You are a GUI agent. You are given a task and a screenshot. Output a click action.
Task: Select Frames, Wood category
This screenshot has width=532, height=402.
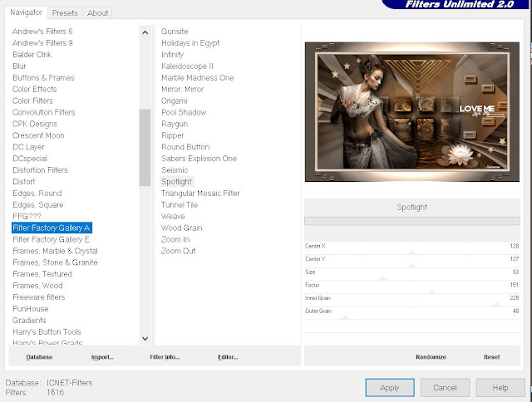point(37,286)
